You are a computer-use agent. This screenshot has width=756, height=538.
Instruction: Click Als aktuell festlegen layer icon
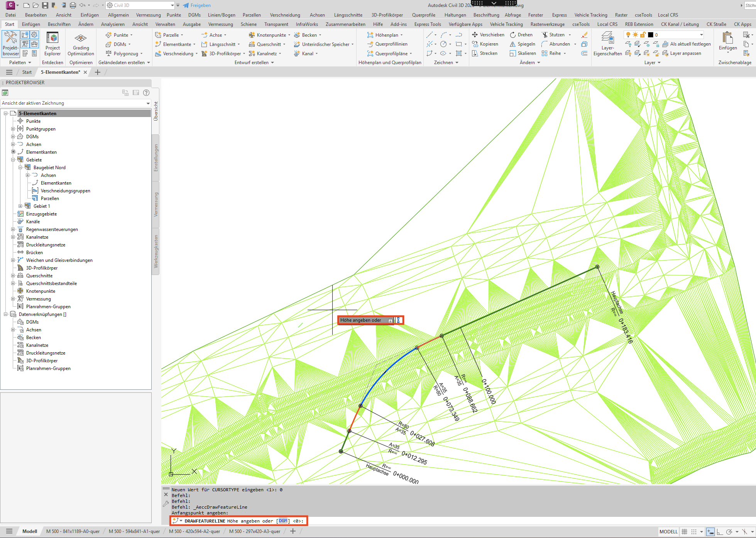click(x=665, y=44)
